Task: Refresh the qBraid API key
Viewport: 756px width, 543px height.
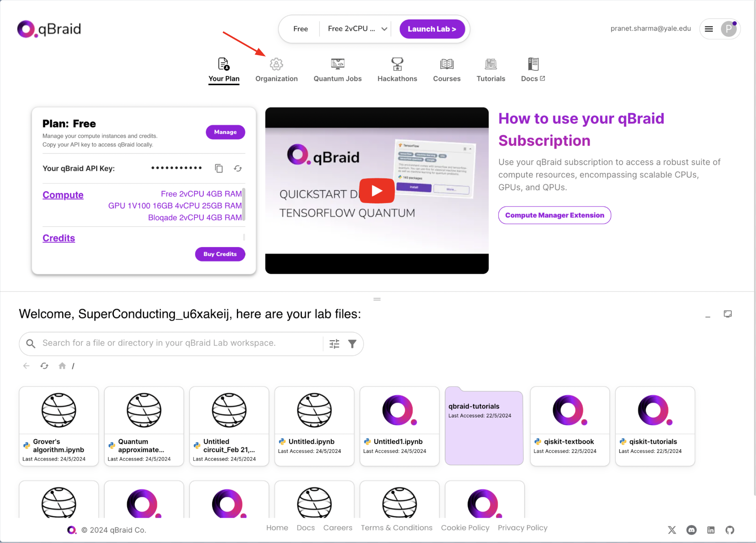Action: pyautogui.click(x=238, y=168)
